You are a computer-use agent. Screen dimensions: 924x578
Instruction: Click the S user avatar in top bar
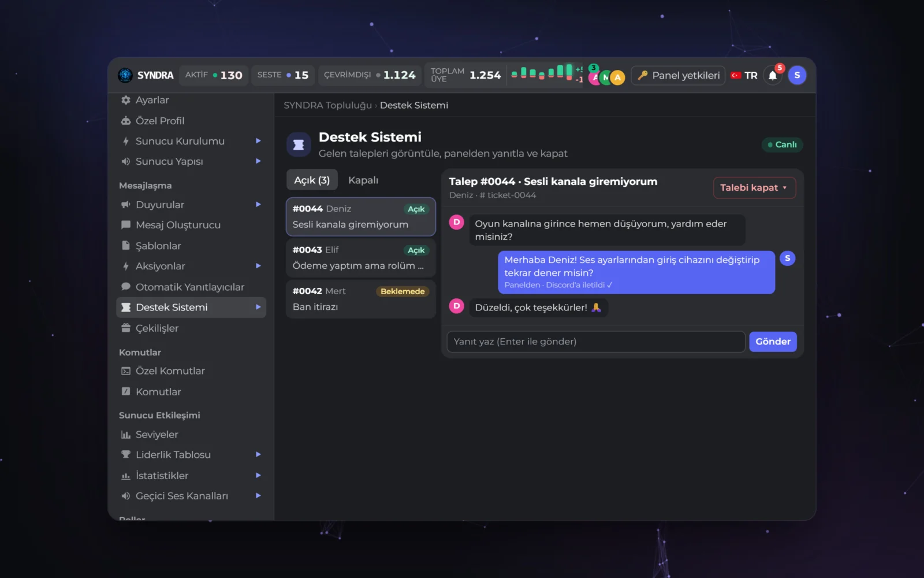click(797, 75)
